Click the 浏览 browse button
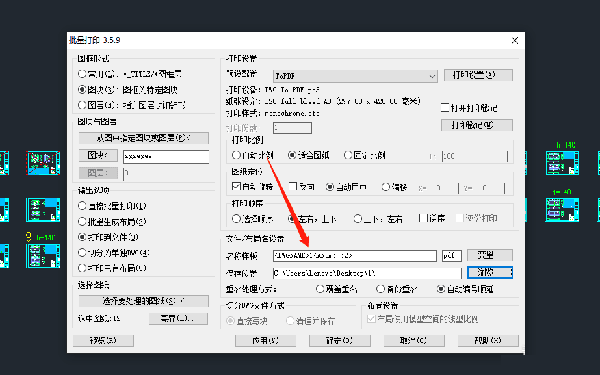 [490, 272]
